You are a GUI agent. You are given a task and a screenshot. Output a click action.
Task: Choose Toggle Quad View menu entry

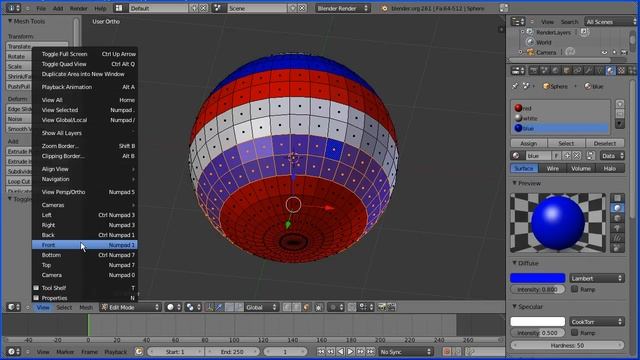click(85, 64)
